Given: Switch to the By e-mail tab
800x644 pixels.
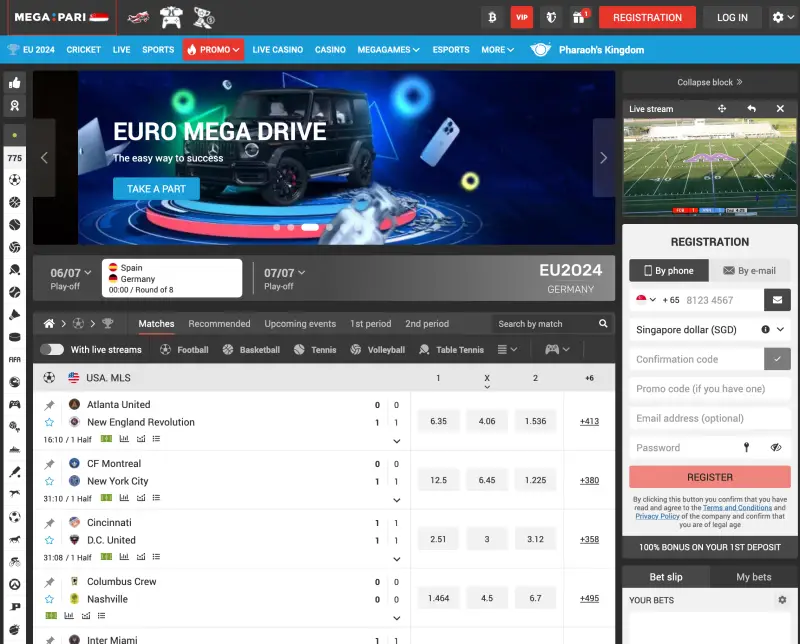Looking at the screenshot, I should pos(749,270).
